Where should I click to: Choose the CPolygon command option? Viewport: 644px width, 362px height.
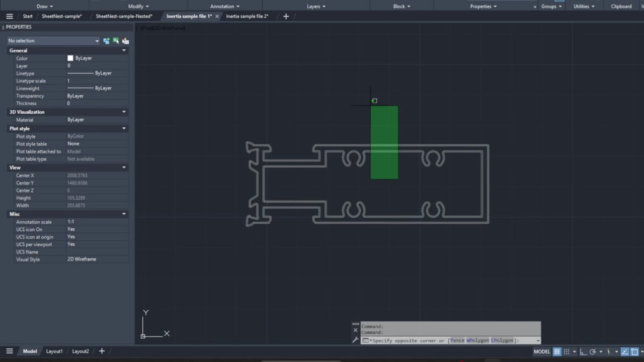click(502, 340)
